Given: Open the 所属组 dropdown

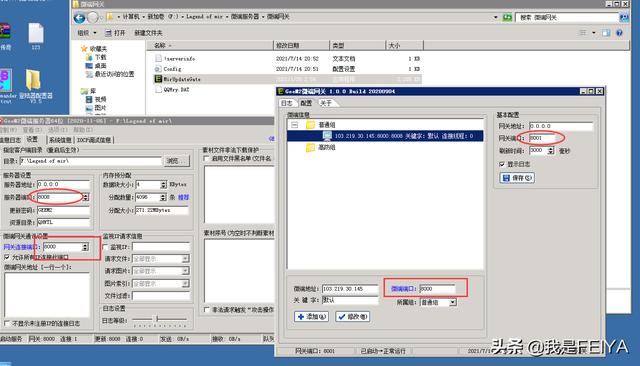Looking at the screenshot, I should click(x=453, y=302).
